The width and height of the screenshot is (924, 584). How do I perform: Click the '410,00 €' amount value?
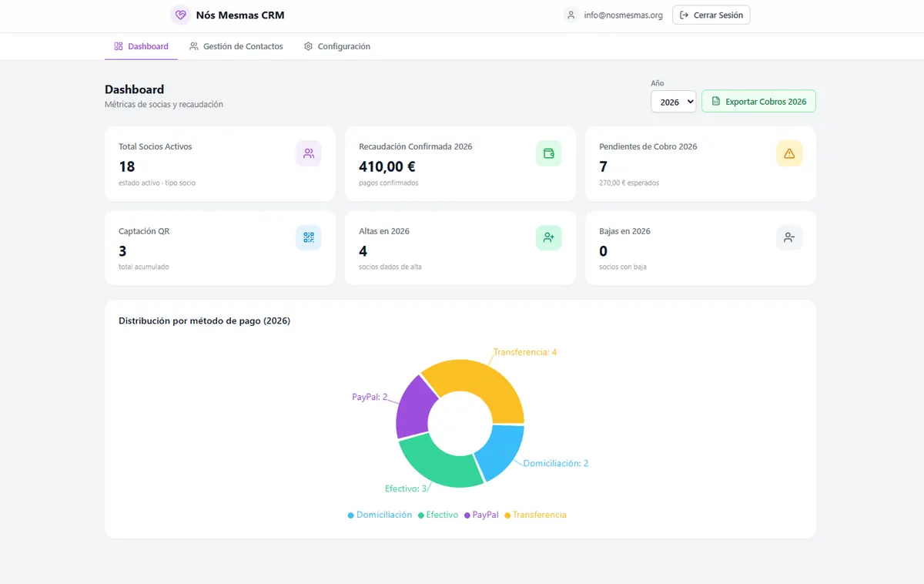pos(387,166)
